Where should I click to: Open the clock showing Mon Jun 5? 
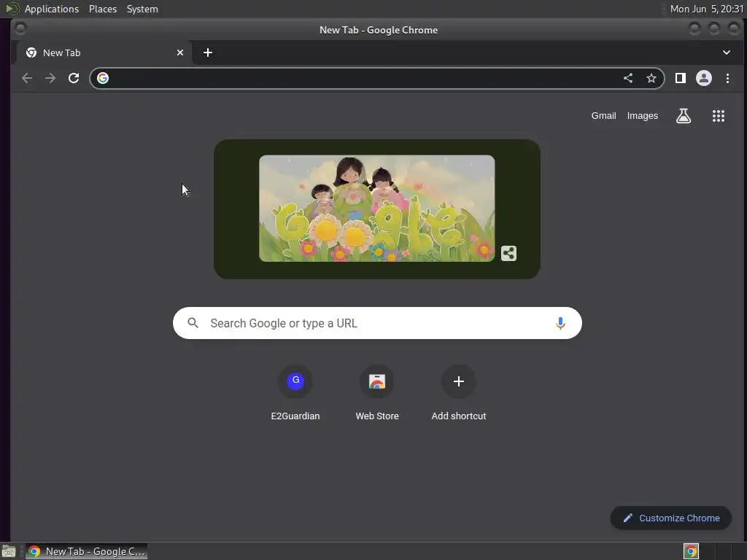pos(706,9)
